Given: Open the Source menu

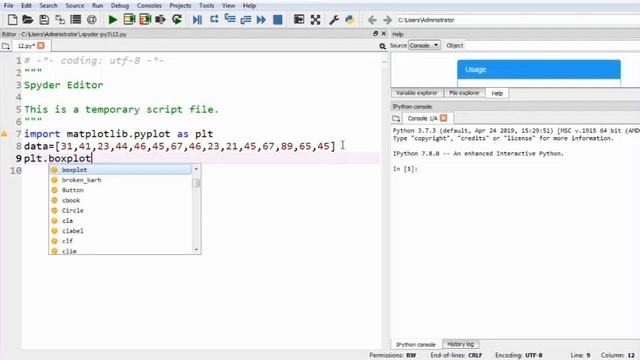Looking at the screenshot, I should pyautogui.click(x=75, y=6).
